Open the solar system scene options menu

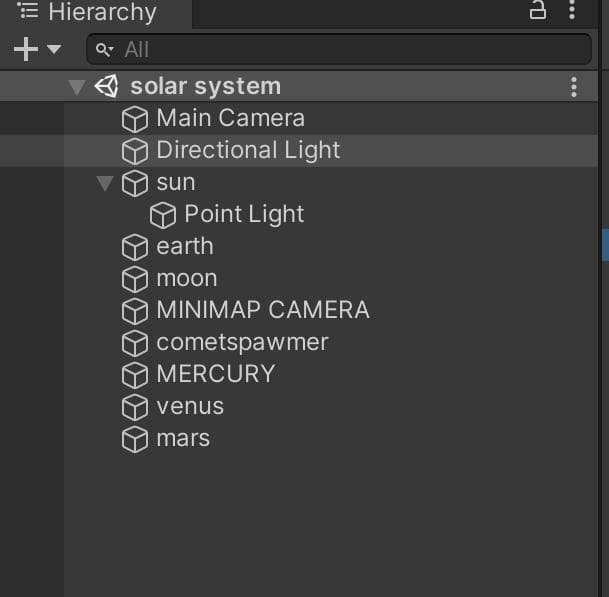tap(574, 87)
